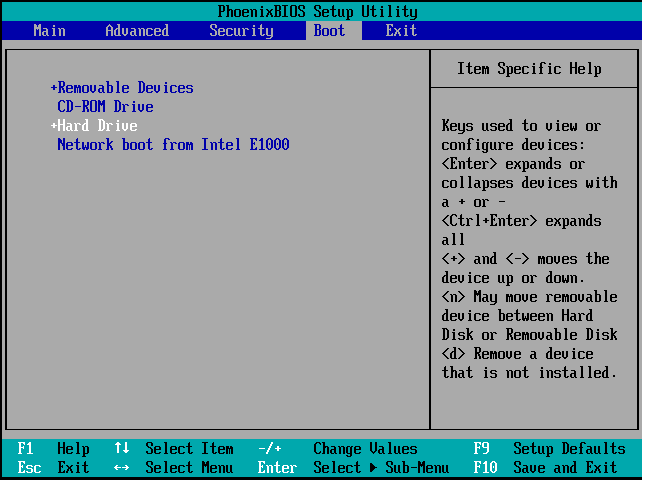The width and height of the screenshot is (645, 485).
Task: Click the Item Specific Help heading
Action: point(529,69)
